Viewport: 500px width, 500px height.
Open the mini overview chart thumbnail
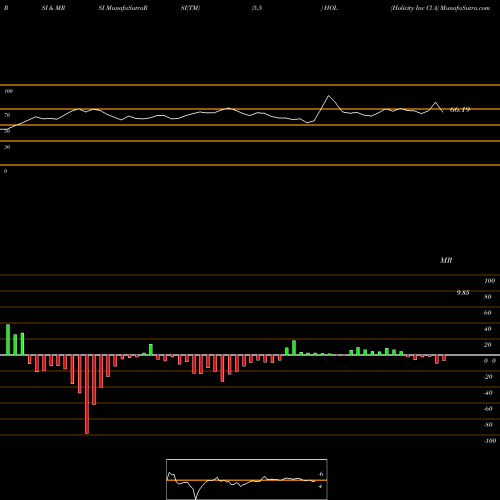247,479
